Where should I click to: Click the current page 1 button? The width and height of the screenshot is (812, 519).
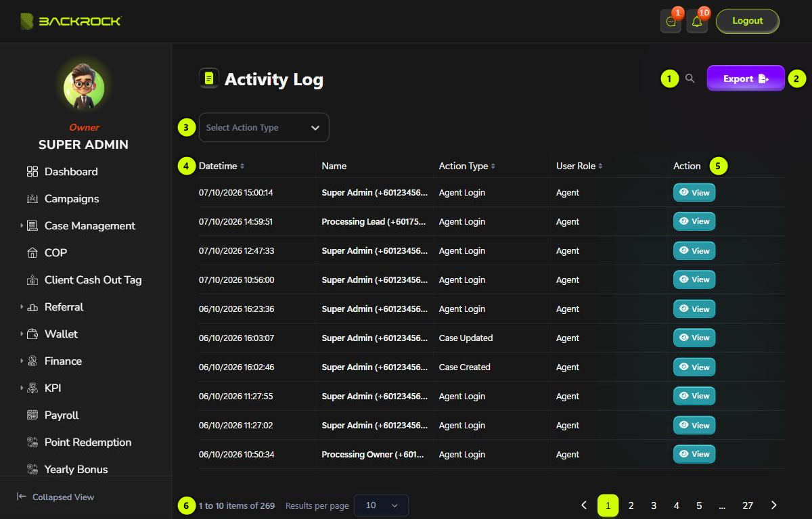[608, 505]
